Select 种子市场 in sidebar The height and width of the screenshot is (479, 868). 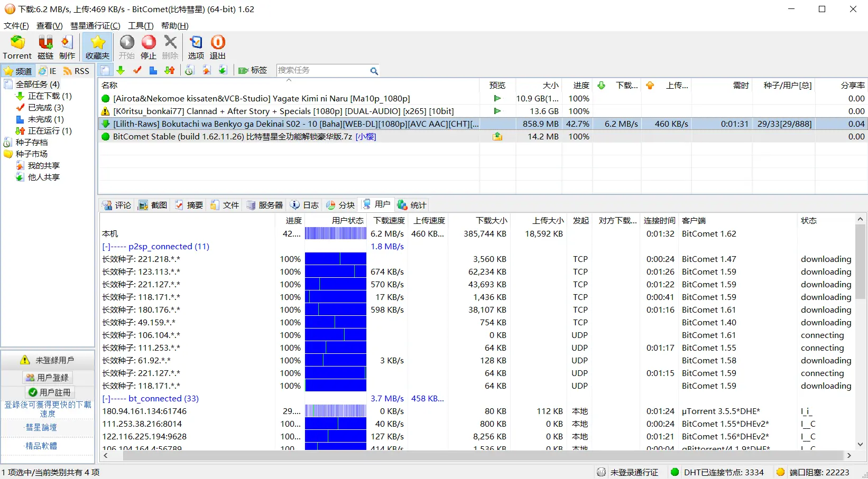(x=32, y=154)
